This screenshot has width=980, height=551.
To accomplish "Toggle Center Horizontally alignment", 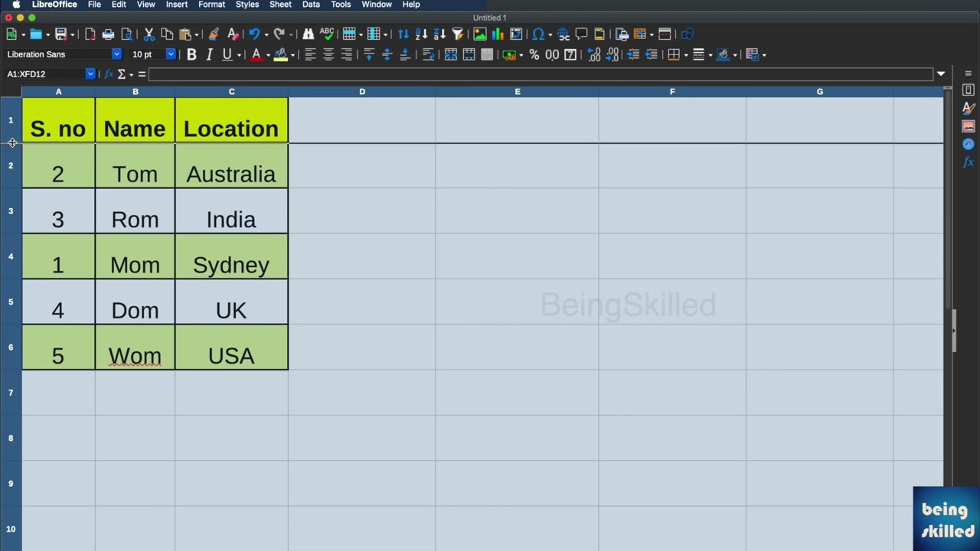I will pos(328,54).
